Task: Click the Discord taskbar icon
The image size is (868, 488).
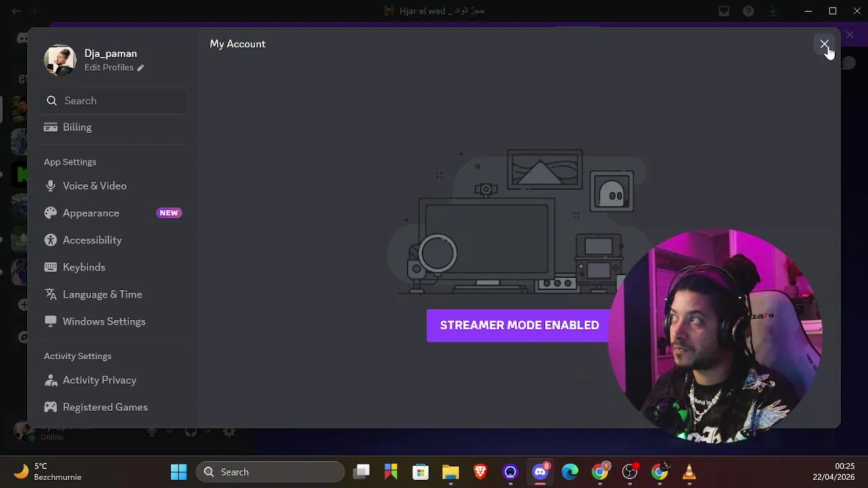Action: pos(540,472)
